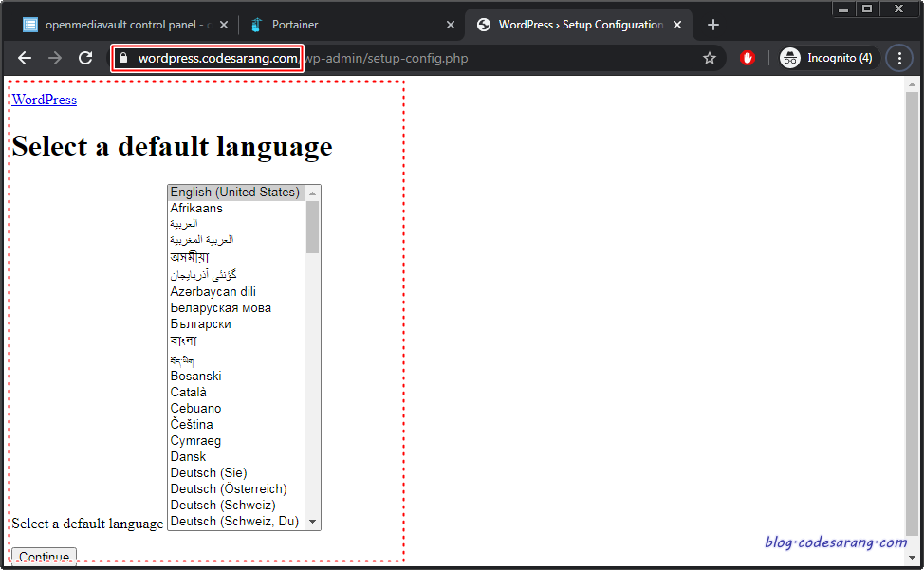Screen dimensions: 924x570
Task: Select English (United States) language
Action: [235, 192]
